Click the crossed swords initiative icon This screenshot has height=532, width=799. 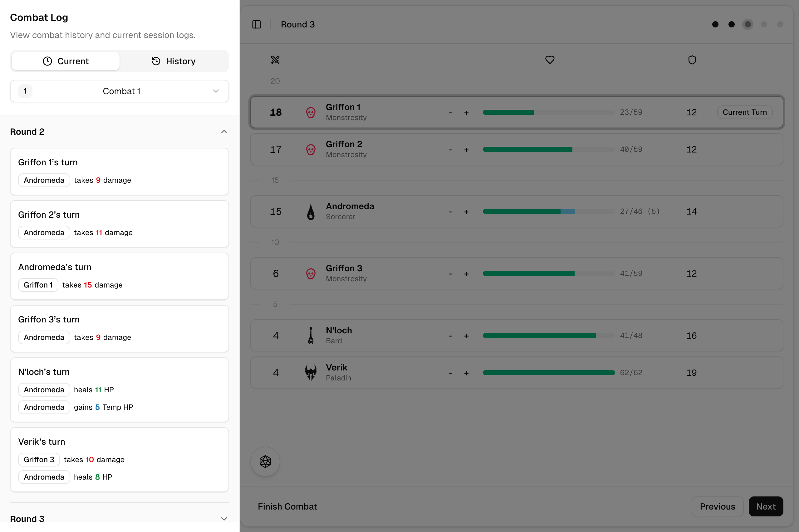[275, 60]
